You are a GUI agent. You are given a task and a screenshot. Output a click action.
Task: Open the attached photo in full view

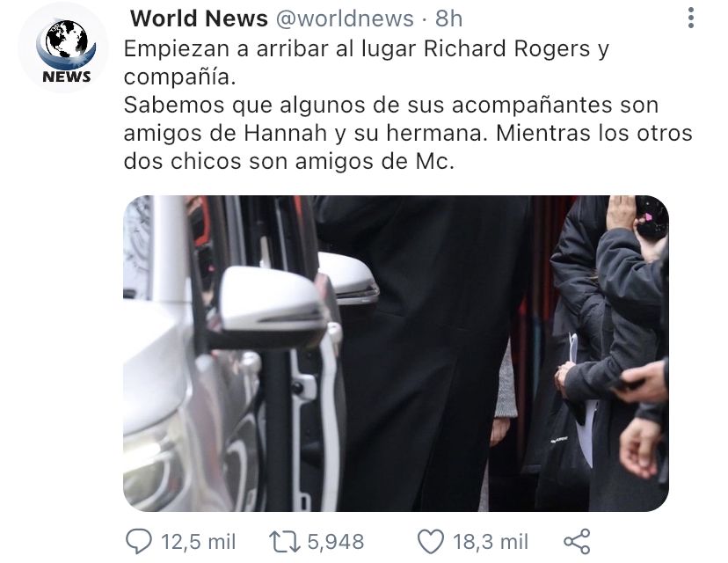coord(396,354)
